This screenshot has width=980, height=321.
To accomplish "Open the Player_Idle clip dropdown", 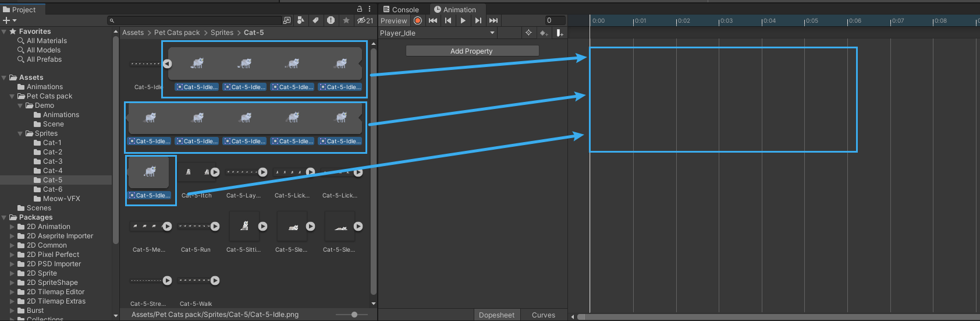I will coord(492,33).
